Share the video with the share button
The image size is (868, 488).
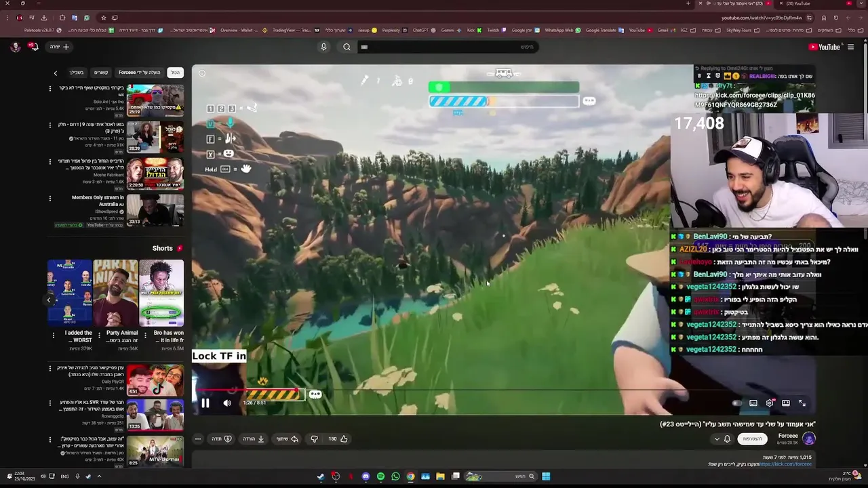click(288, 439)
